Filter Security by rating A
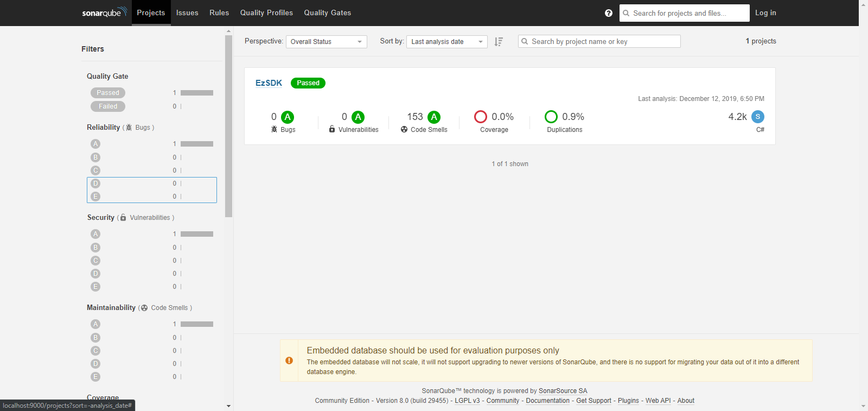The width and height of the screenshot is (868, 411). tap(152, 234)
